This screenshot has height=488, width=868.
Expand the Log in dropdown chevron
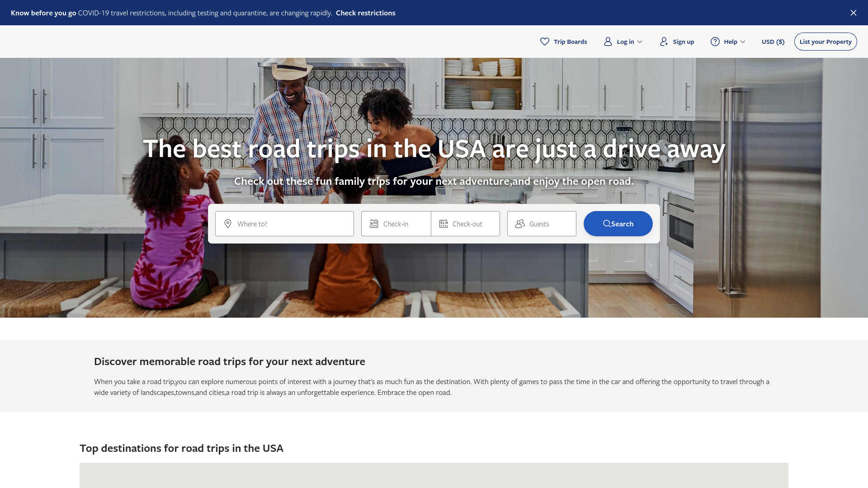[640, 42]
